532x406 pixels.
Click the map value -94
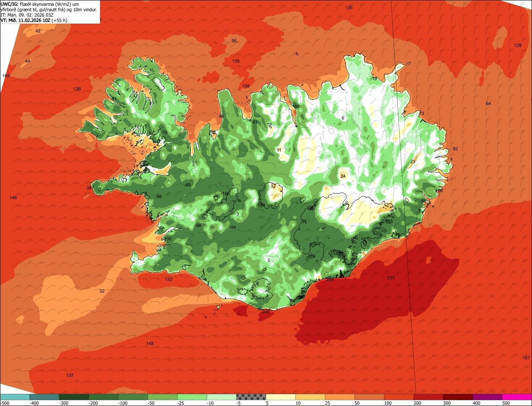pyautogui.click(x=233, y=227)
